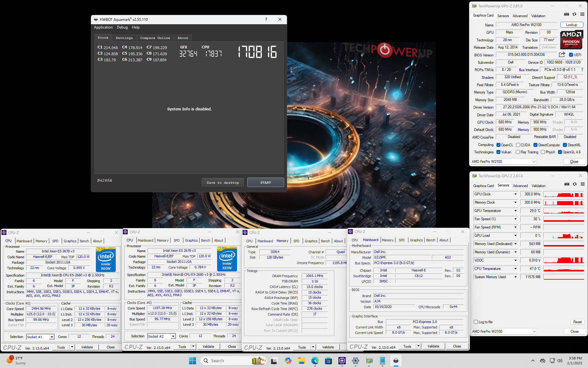Click the START button in Aquamark
The height and width of the screenshot is (368, 588).
(x=266, y=182)
